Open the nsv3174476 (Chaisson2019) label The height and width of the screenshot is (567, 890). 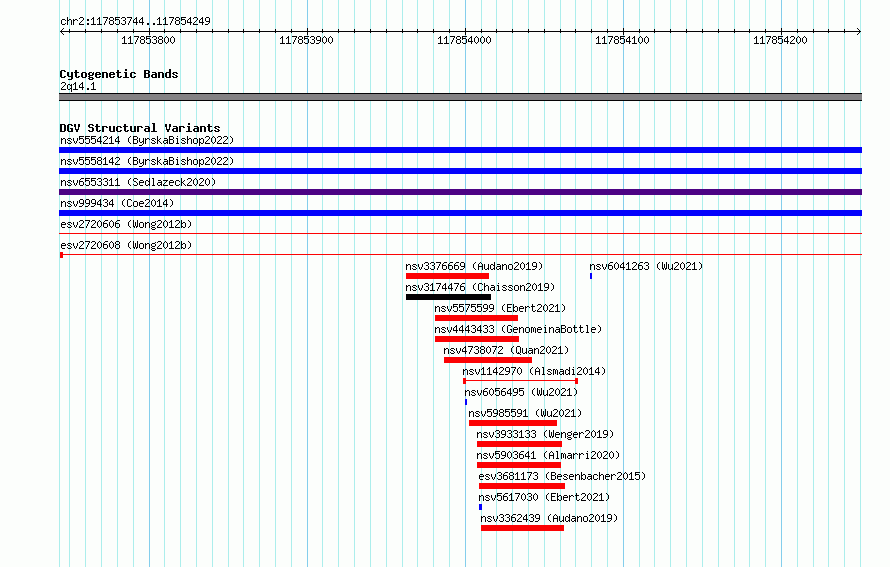point(480,287)
